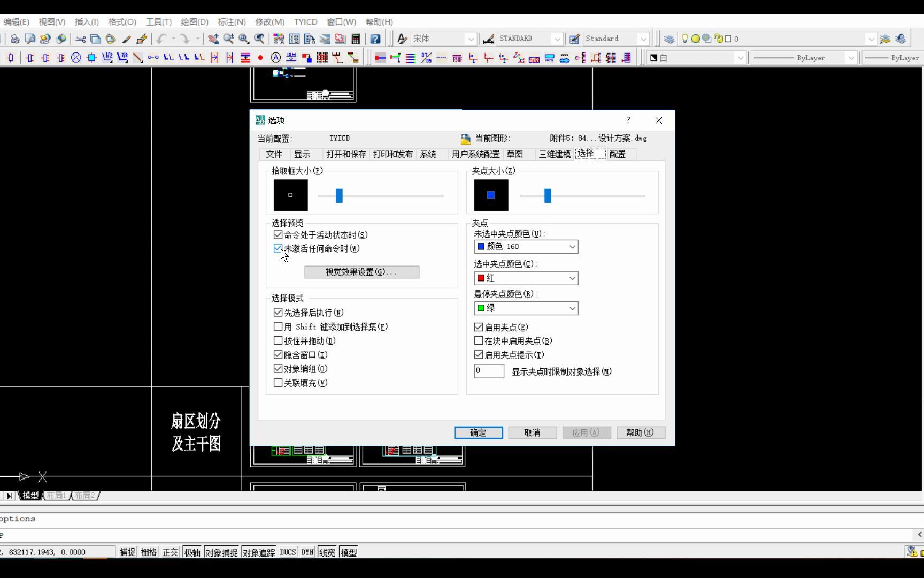Screen dimensions: 924x578
Task: Open the 标注(N) menu
Action: 232,22
